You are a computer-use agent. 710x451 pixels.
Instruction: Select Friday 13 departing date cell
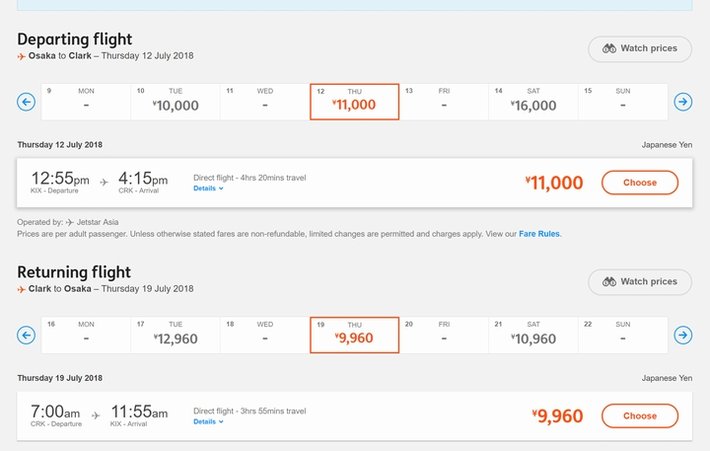coord(443,101)
